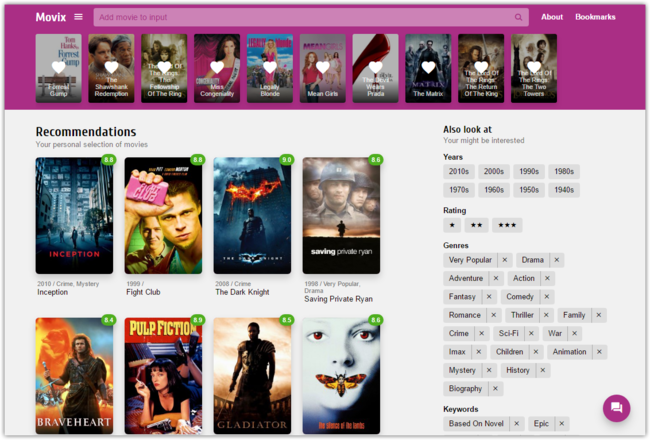Toggle heart on Legally Blonde
This screenshot has height=440, width=650.
pyautogui.click(x=270, y=67)
